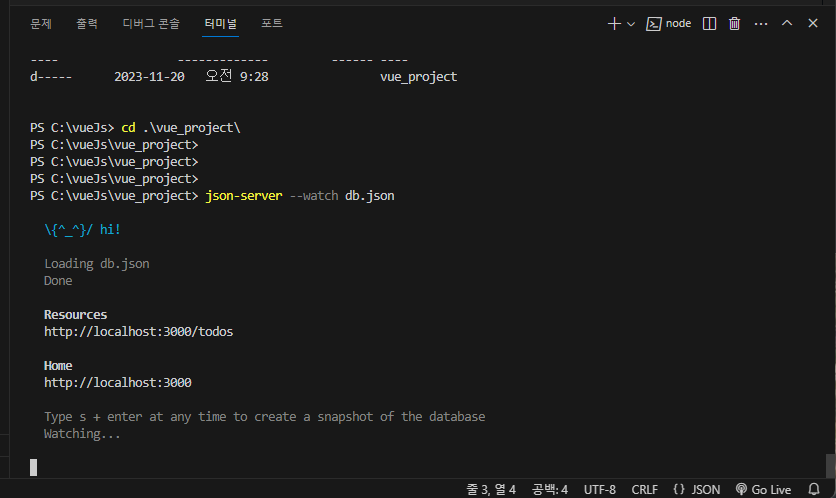Click the vue_project directory listing entry

tap(419, 77)
